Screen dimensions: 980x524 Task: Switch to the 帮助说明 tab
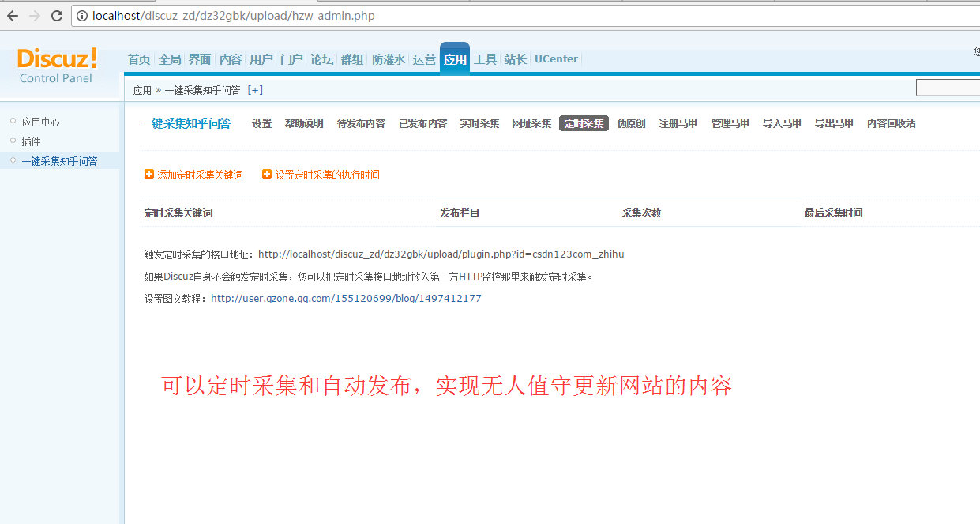coord(304,123)
